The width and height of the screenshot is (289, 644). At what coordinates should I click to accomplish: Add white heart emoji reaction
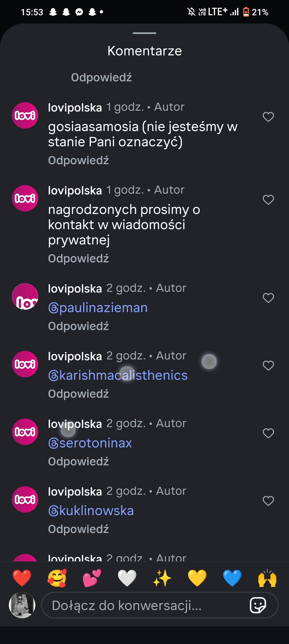(x=127, y=578)
